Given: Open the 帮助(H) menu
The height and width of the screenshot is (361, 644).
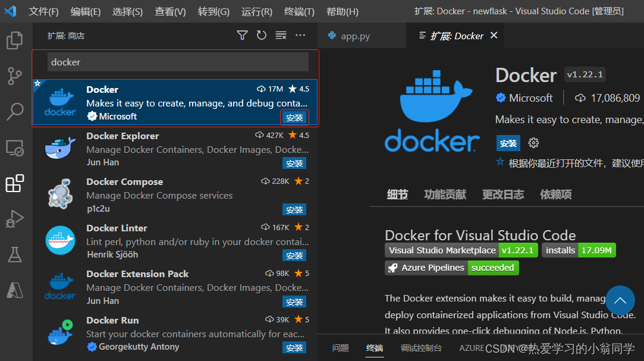Looking at the screenshot, I should click(343, 11).
